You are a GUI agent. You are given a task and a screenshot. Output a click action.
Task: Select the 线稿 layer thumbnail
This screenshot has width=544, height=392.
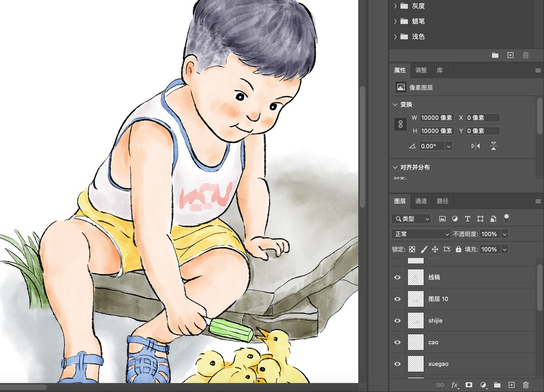click(416, 277)
